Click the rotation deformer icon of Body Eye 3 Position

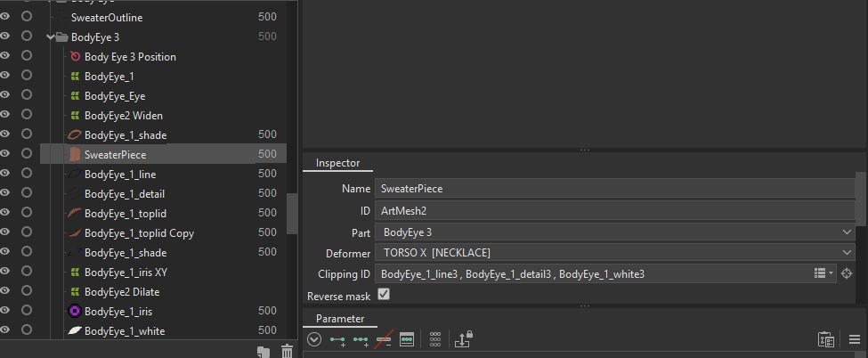[x=76, y=56]
